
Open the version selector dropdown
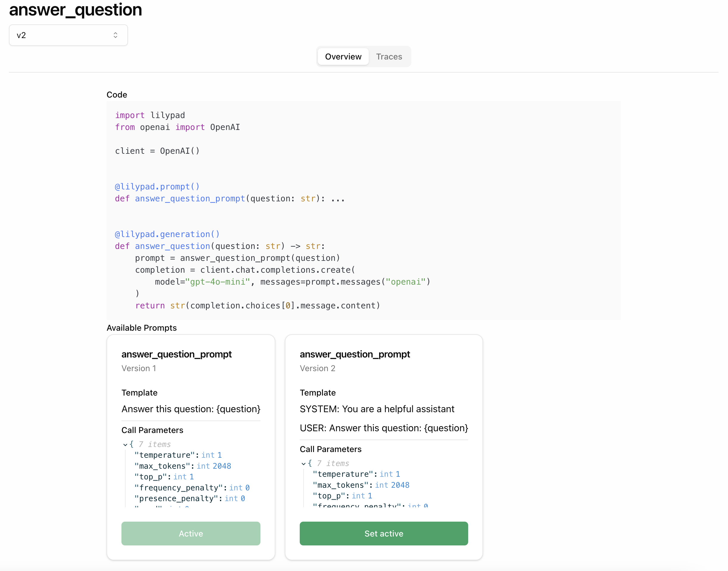(x=67, y=35)
